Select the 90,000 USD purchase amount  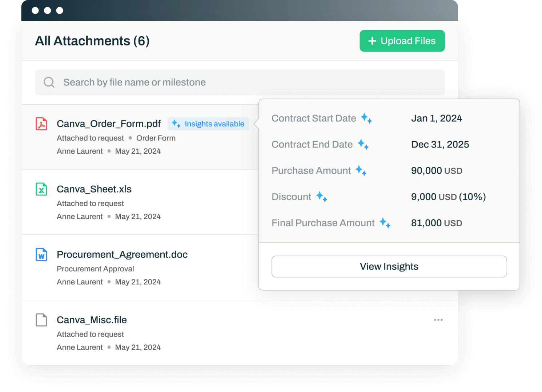tap(437, 171)
